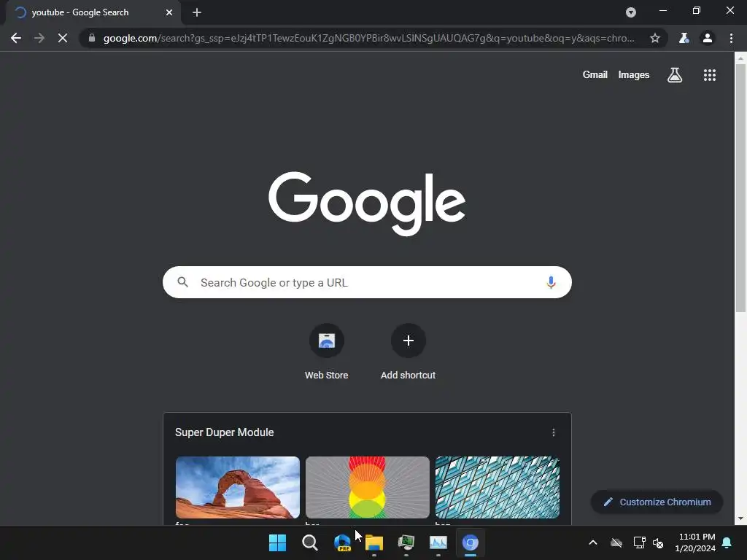Open the profile avatar button

[708, 38]
